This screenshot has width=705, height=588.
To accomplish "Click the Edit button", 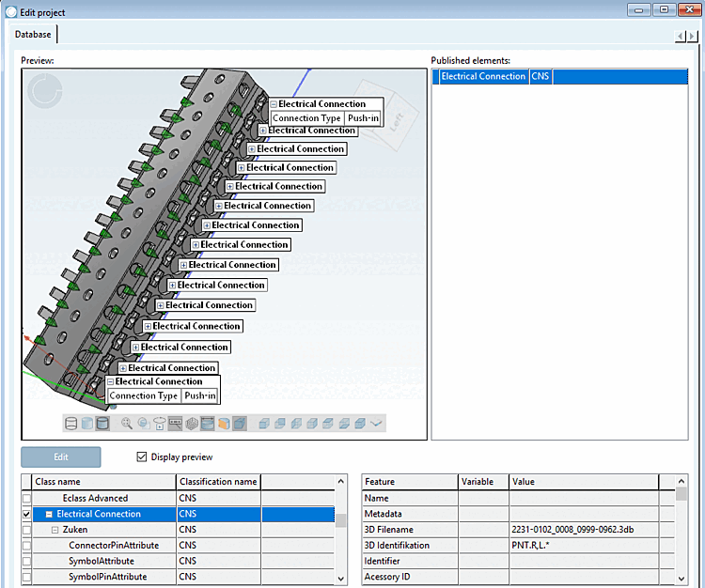I will 61,457.
